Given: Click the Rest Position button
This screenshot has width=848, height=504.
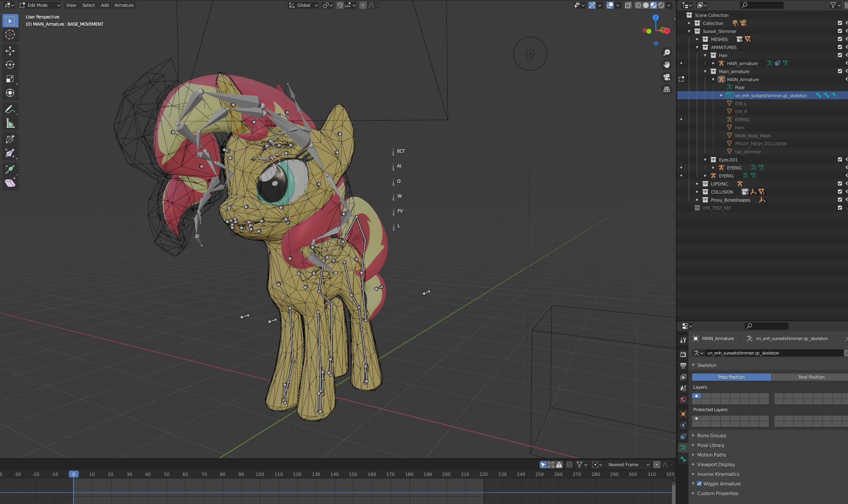Looking at the screenshot, I should pos(810,377).
